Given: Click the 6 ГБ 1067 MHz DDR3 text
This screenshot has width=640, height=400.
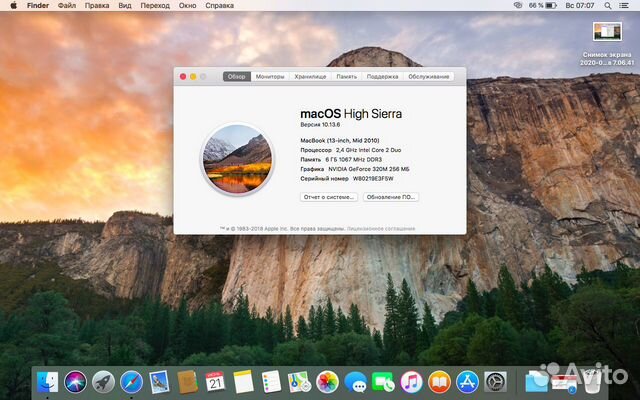Looking at the screenshot, I should coord(353,160).
